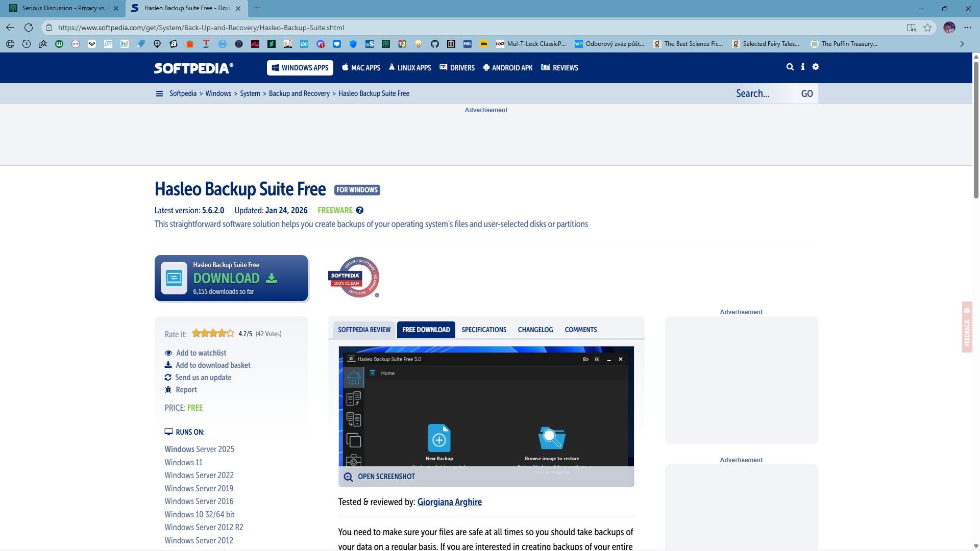This screenshot has width=980, height=551.
Task: Open GitHub bookmark in favorites bar
Action: 435,44
